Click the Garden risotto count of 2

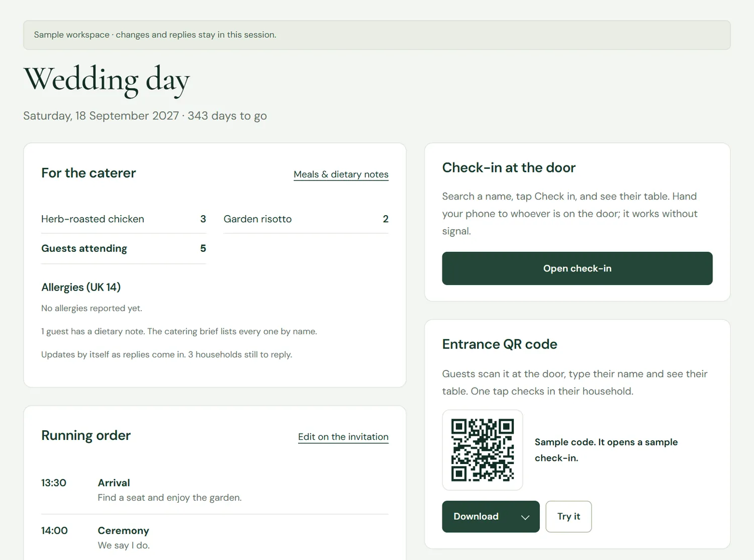click(x=386, y=219)
